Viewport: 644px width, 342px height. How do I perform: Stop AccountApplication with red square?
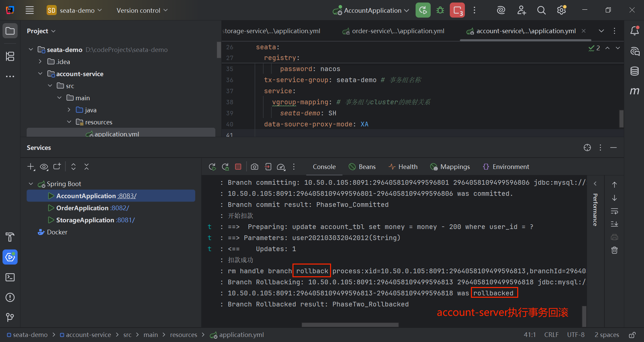pyautogui.click(x=238, y=167)
